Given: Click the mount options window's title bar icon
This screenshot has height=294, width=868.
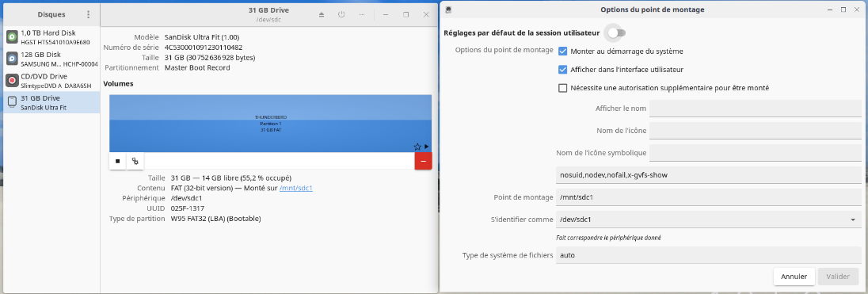Looking at the screenshot, I should click(x=448, y=10).
